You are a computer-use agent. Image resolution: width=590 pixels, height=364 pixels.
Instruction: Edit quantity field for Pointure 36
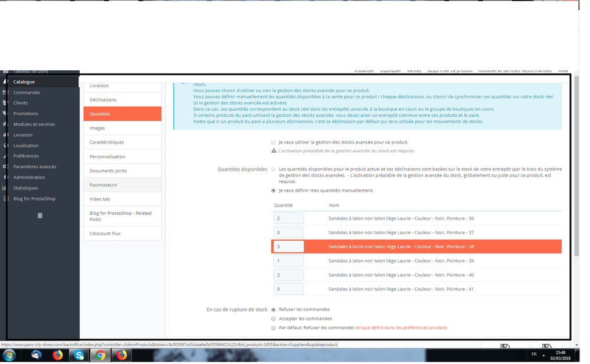point(289,218)
